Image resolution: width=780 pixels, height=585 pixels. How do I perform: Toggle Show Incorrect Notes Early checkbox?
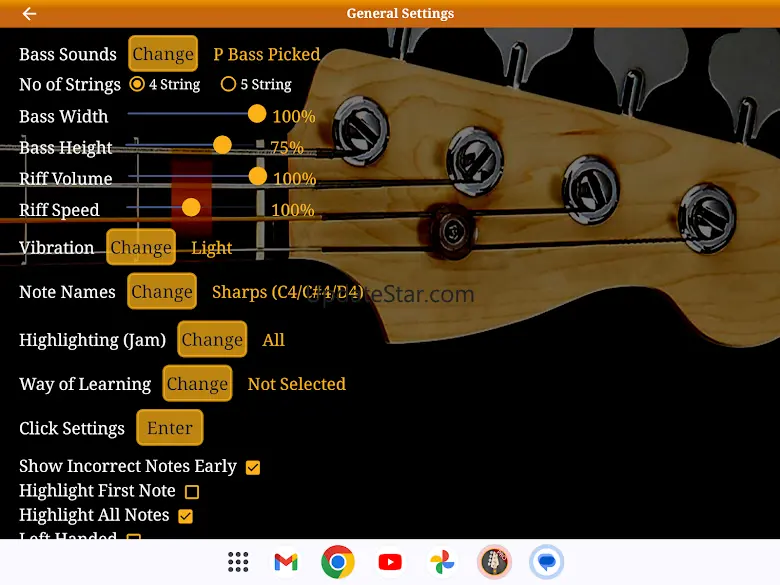pyautogui.click(x=253, y=468)
